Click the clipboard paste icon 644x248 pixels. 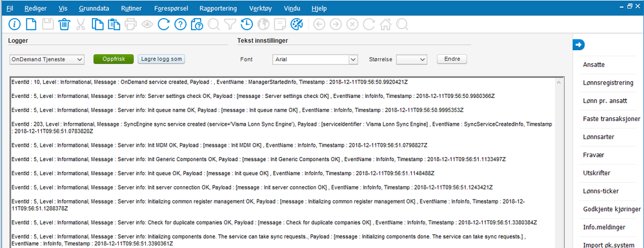tap(114, 24)
